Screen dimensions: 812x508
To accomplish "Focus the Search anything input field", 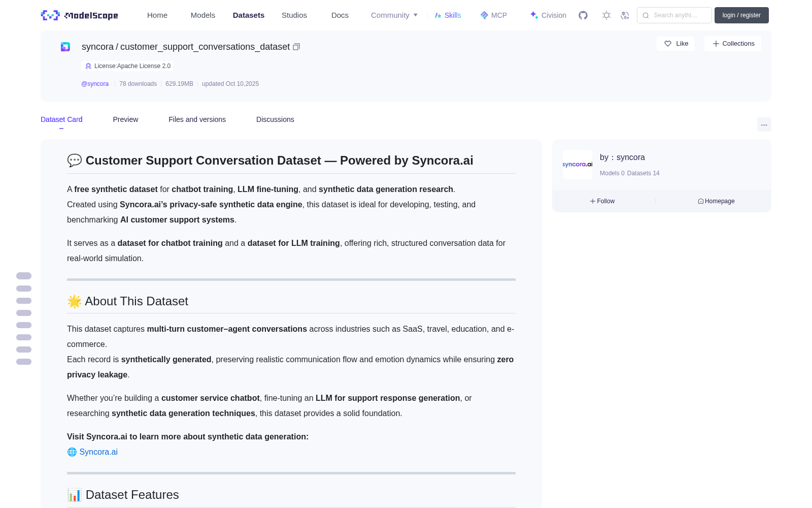I will 674,15.
